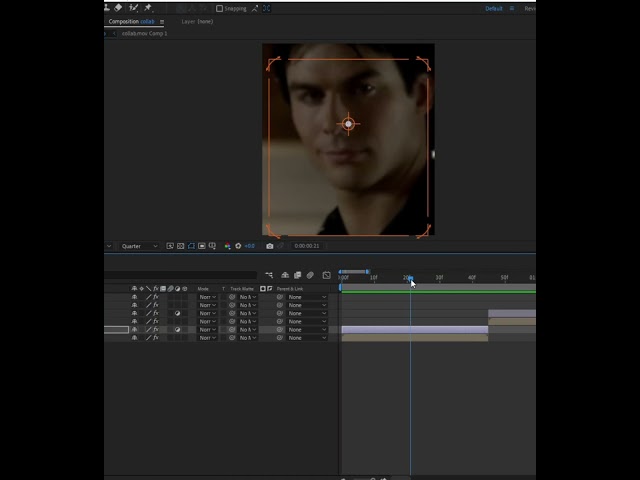Click the Adjustment Layer column header icon
640x480 pixels.
pos(178,289)
